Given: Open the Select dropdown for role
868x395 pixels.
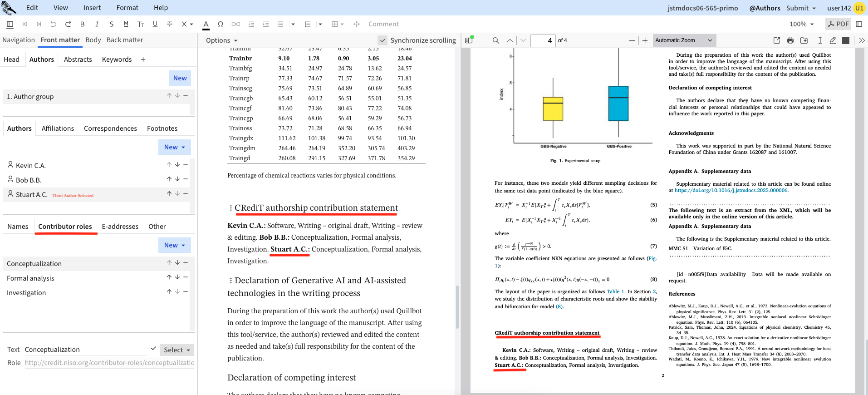Looking at the screenshot, I should pos(177,350).
